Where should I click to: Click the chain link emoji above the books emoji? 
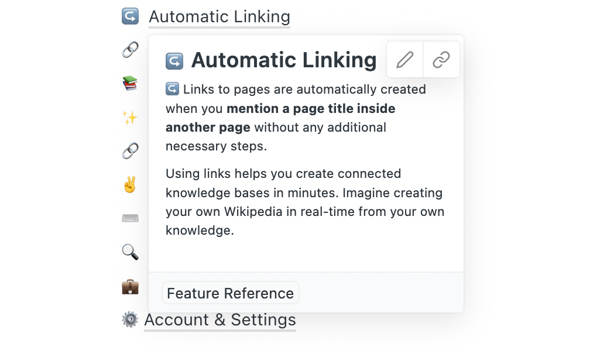(x=130, y=50)
